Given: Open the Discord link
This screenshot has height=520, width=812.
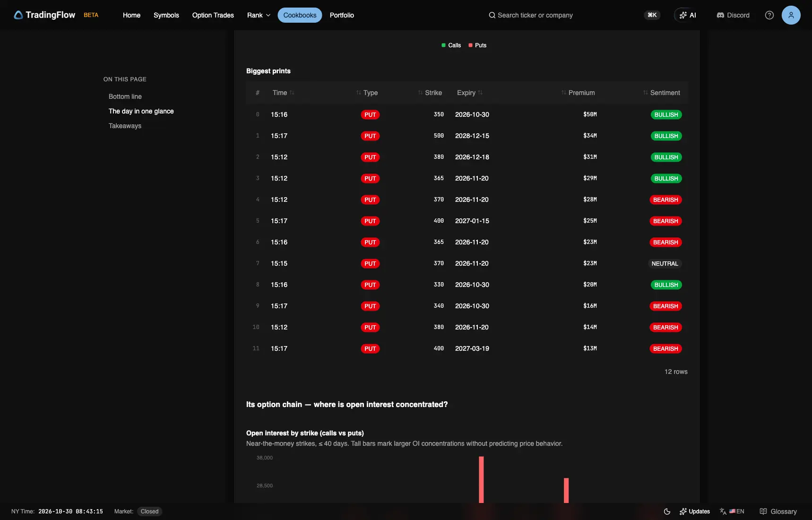Looking at the screenshot, I should (x=733, y=15).
